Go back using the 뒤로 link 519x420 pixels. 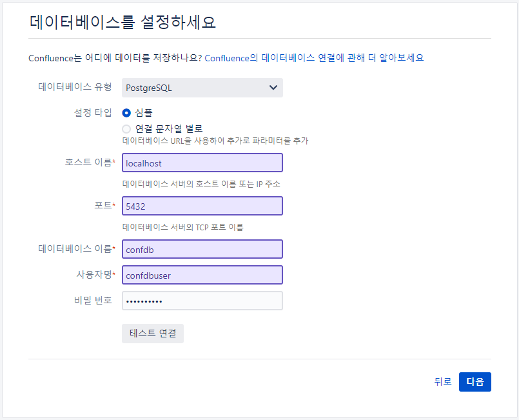pos(443,381)
